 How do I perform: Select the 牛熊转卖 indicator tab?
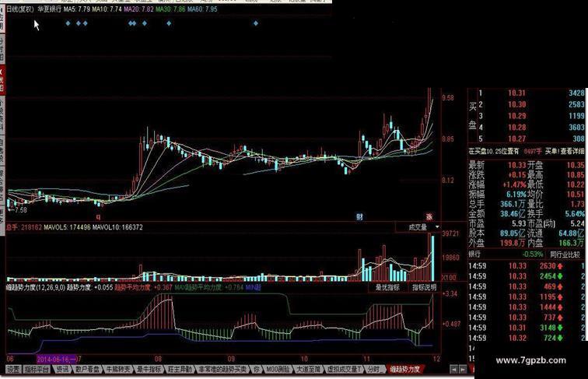[x=117, y=369]
